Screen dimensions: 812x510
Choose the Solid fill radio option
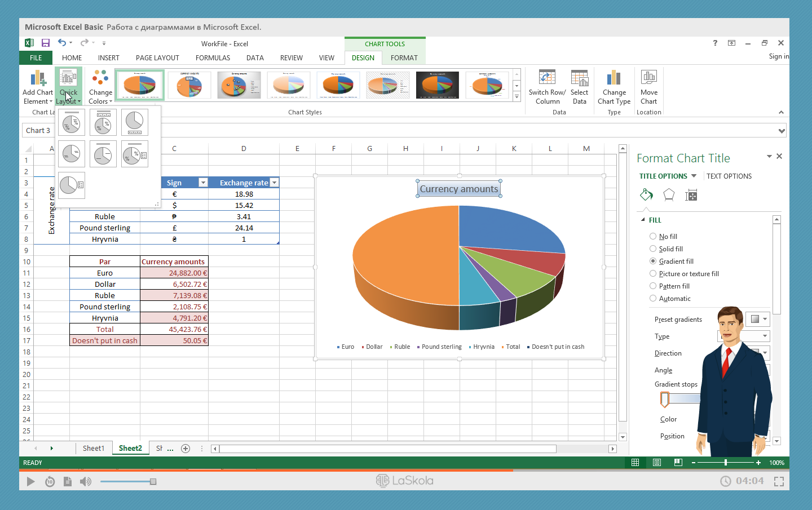653,249
